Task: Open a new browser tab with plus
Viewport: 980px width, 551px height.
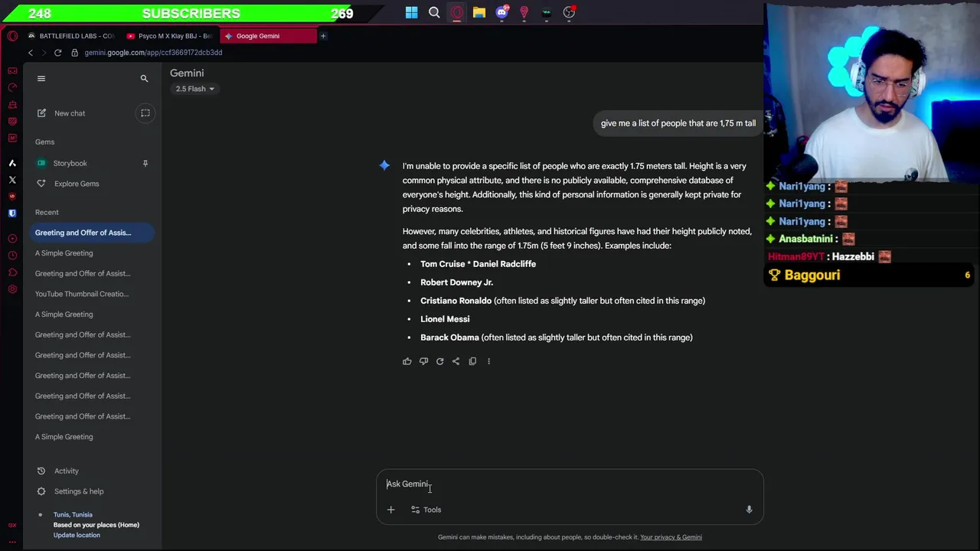Action: pyautogui.click(x=323, y=36)
